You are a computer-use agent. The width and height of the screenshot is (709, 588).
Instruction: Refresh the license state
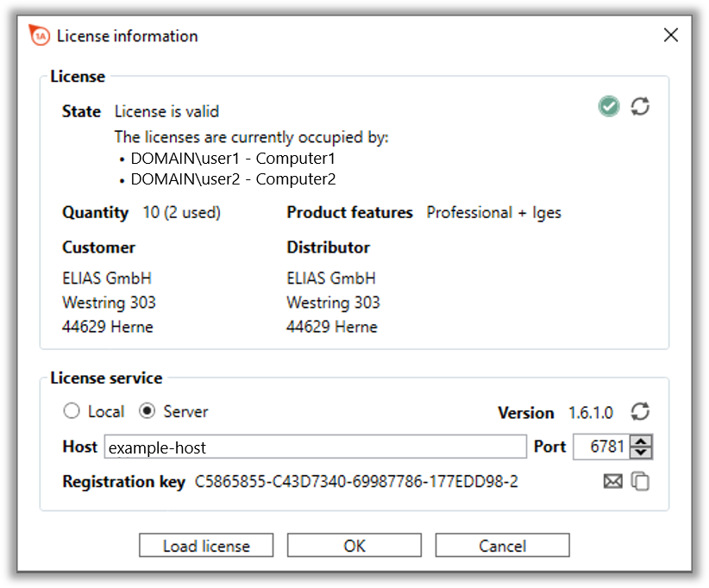tap(640, 107)
